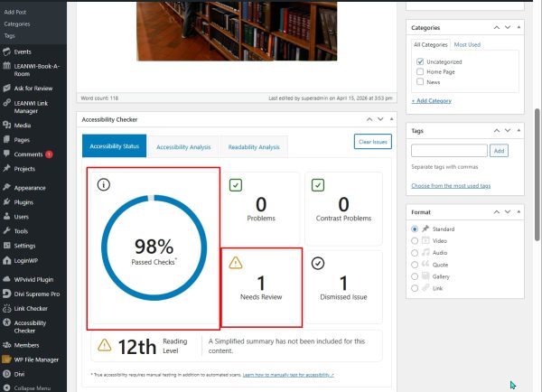The width and height of the screenshot is (542, 392).
Task: Collapse the Tags panel
Action: (x=519, y=131)
